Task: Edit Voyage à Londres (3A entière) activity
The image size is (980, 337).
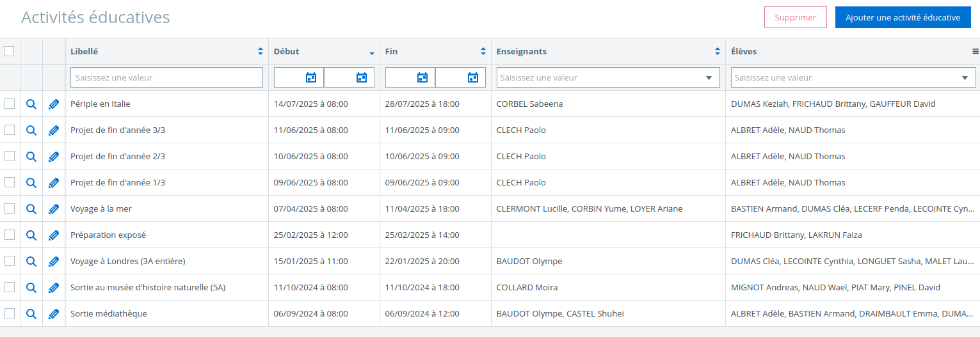Action: pos(54,261)
